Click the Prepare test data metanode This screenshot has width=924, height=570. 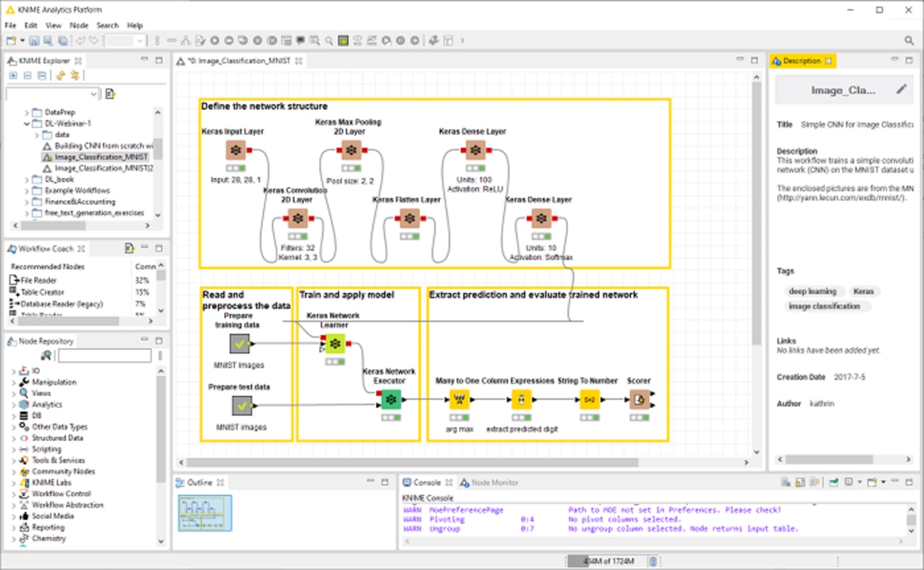point(242,406)
